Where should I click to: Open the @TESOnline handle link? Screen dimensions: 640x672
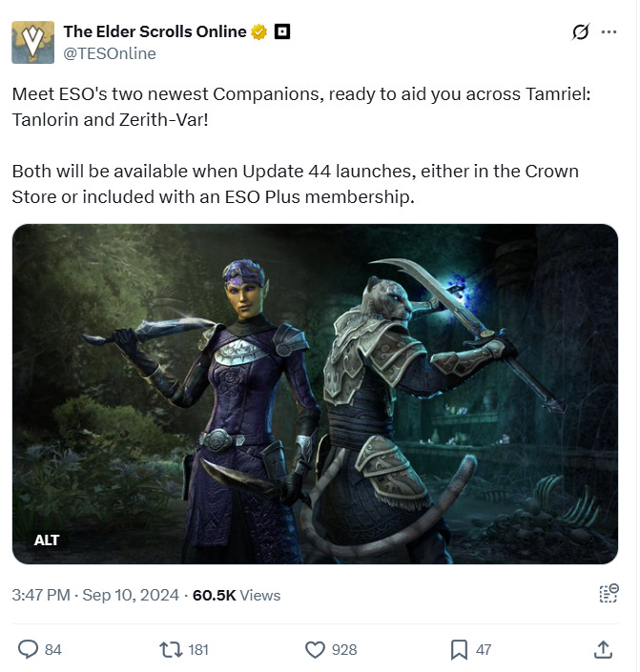point(110,53)
